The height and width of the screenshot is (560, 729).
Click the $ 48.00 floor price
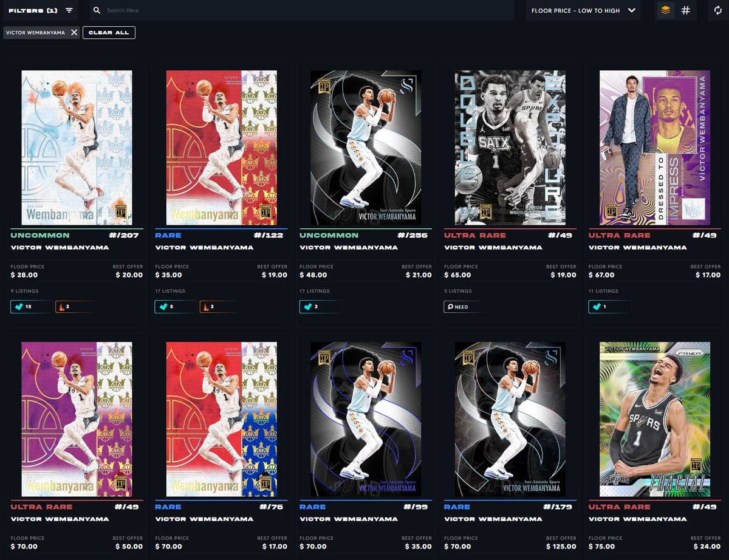click(x=313, y=275)
